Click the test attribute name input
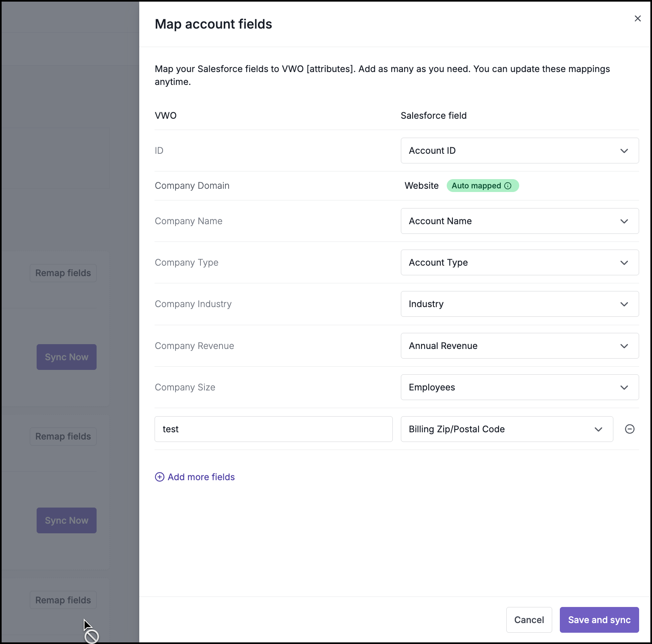This screenshot has height=644, width=652. (x=273, y=429)
